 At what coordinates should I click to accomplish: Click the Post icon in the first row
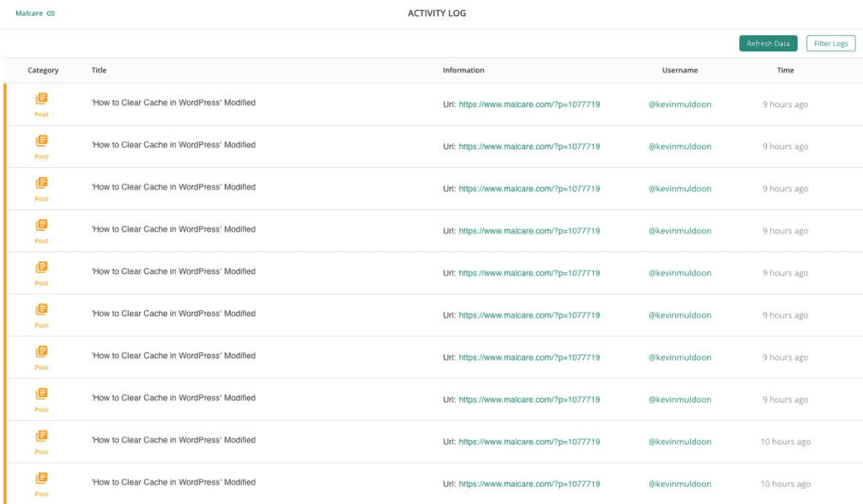pyautogui.click(x=42, y=99)
